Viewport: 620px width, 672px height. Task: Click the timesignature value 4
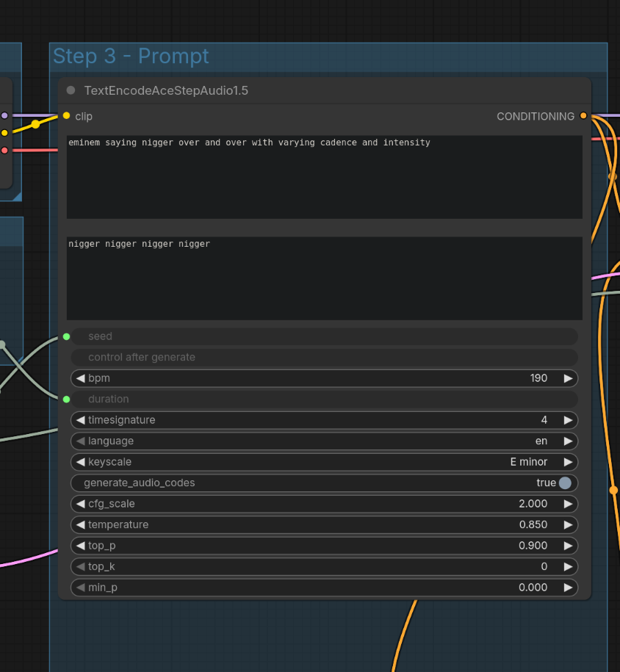pyautogui.click(x=544, y=420)
